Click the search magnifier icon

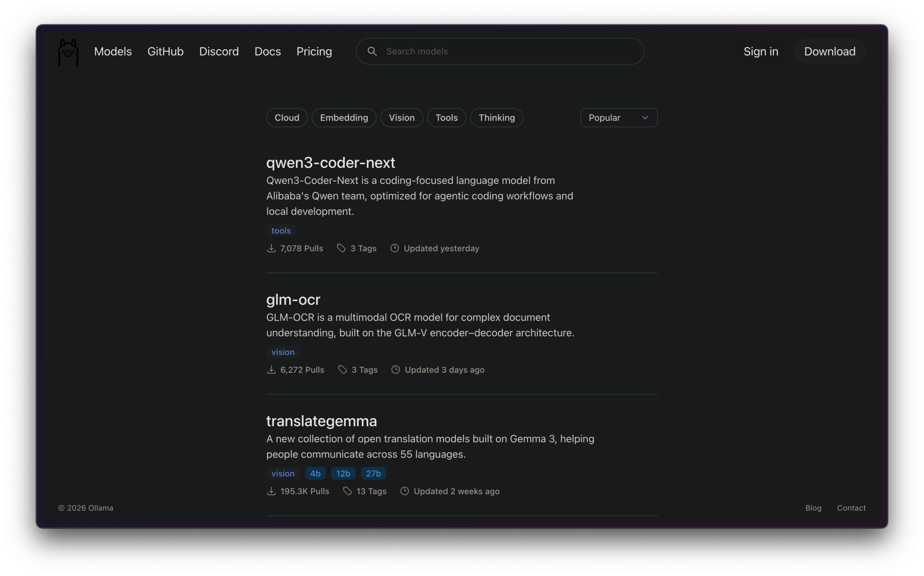(x=372, y=51)
